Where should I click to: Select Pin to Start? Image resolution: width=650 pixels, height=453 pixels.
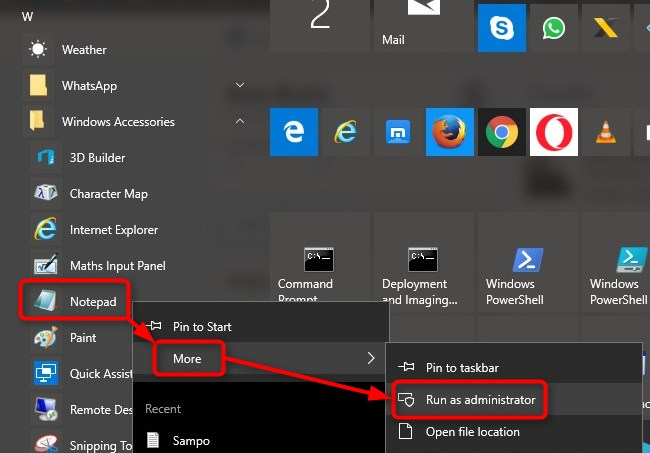tap(261, 327)
